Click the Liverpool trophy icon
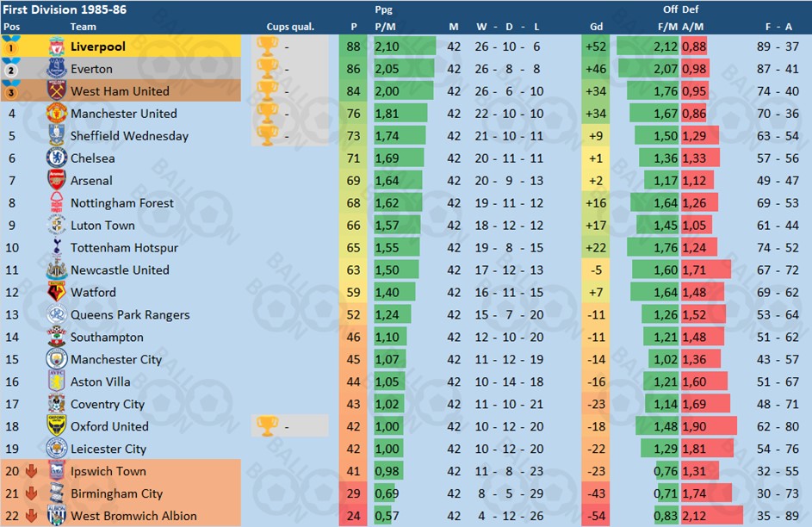Screen dimensions: 812x527 point(267,46)
